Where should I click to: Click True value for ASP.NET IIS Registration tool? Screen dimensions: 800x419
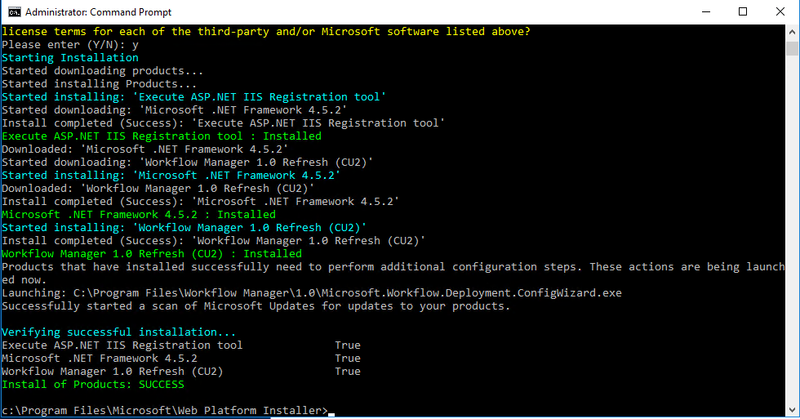(x=347, y=345)
